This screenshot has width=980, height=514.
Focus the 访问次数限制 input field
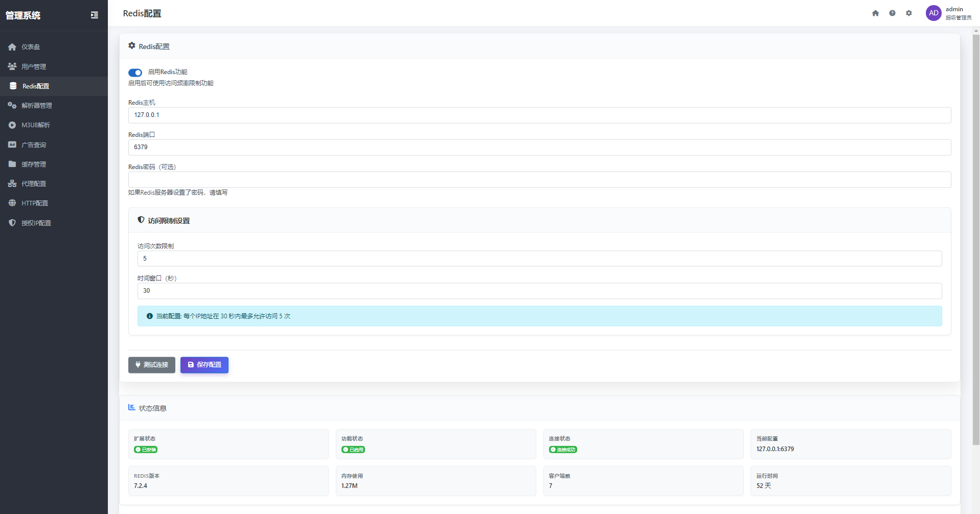tap(539, 259)
